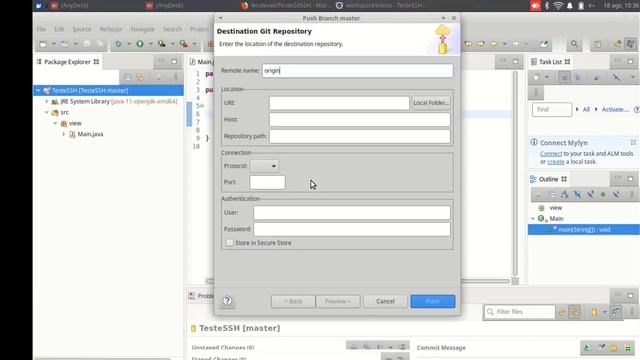
Task: Click the Save icon in Eclipse toolbar
Action: pyautogui.click(x=87, y=44)
